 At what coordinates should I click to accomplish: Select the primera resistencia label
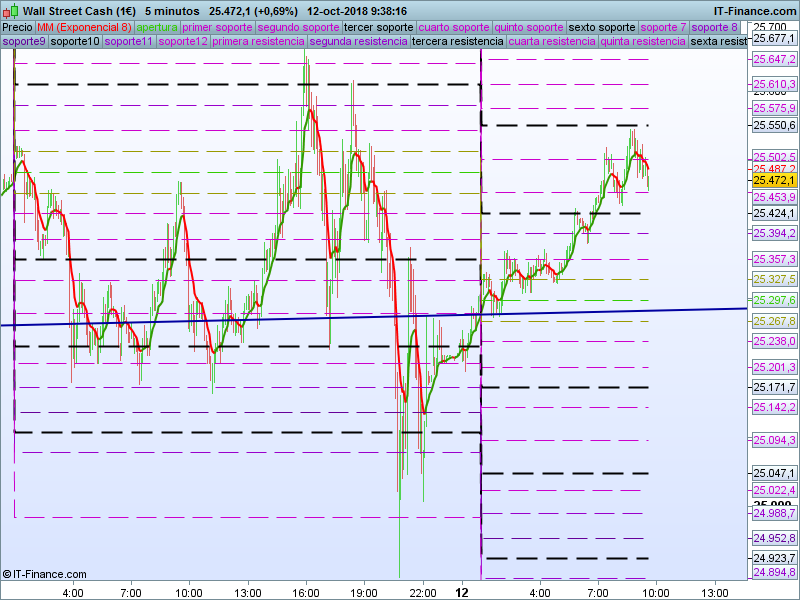point(258,41)
